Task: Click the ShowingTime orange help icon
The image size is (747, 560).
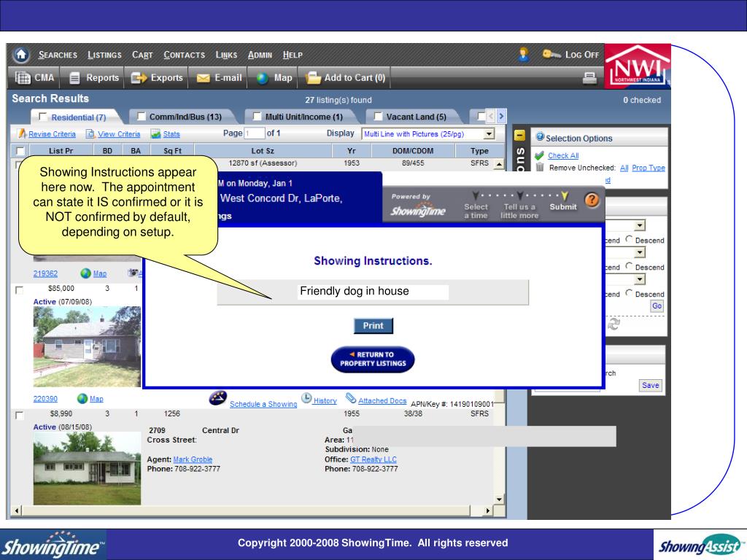Action: 592,200
